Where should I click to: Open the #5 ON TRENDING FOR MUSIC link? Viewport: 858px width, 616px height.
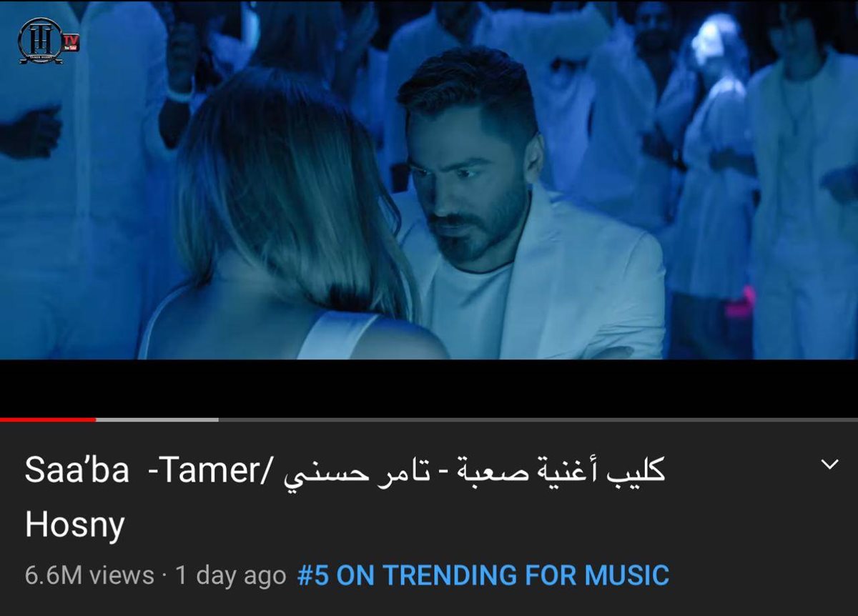coord(483,575)
